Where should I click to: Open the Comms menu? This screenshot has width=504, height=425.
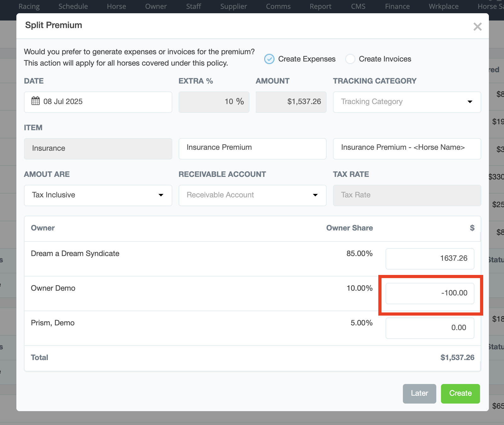[x=278, y=6]
